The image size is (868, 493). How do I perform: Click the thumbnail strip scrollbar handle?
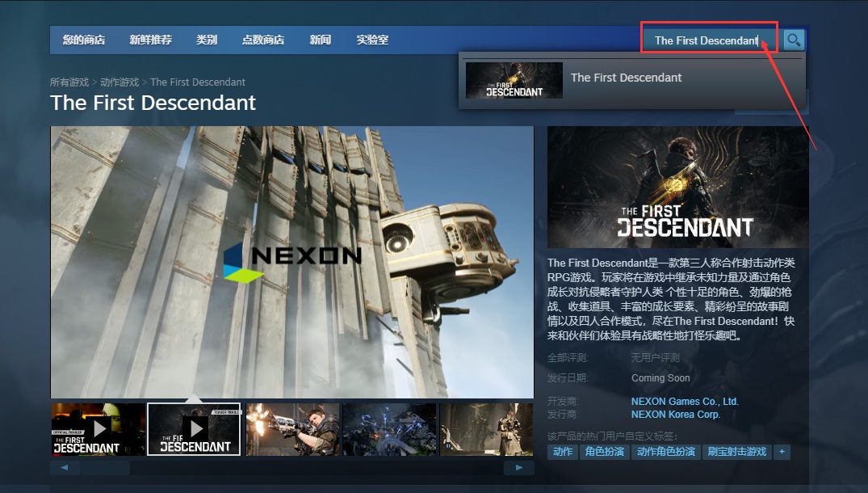pos(106,467)
